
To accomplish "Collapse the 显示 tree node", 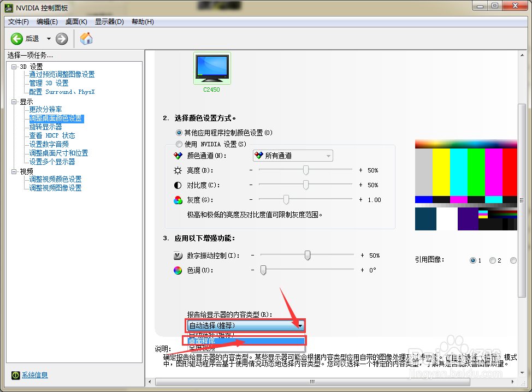I will point(14,102).
